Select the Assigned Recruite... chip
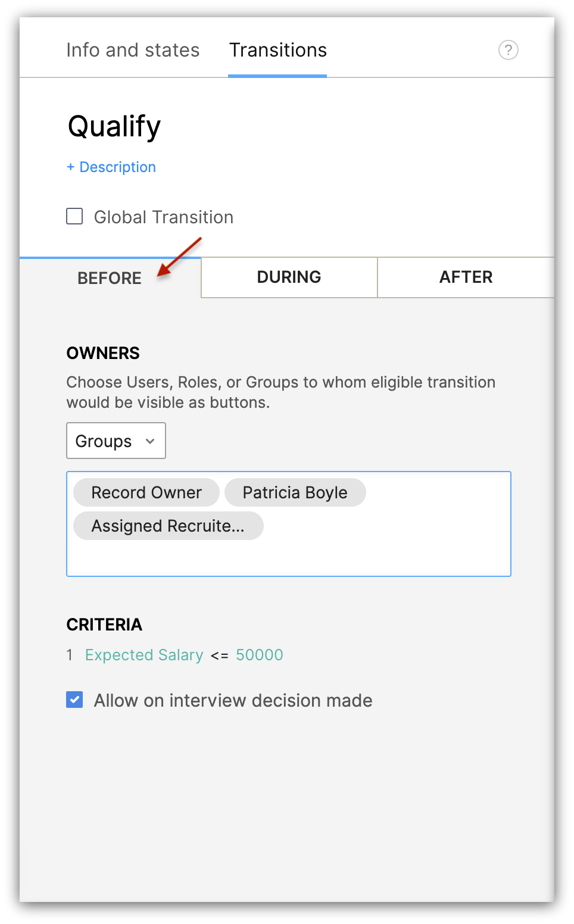 click(169, 526)
